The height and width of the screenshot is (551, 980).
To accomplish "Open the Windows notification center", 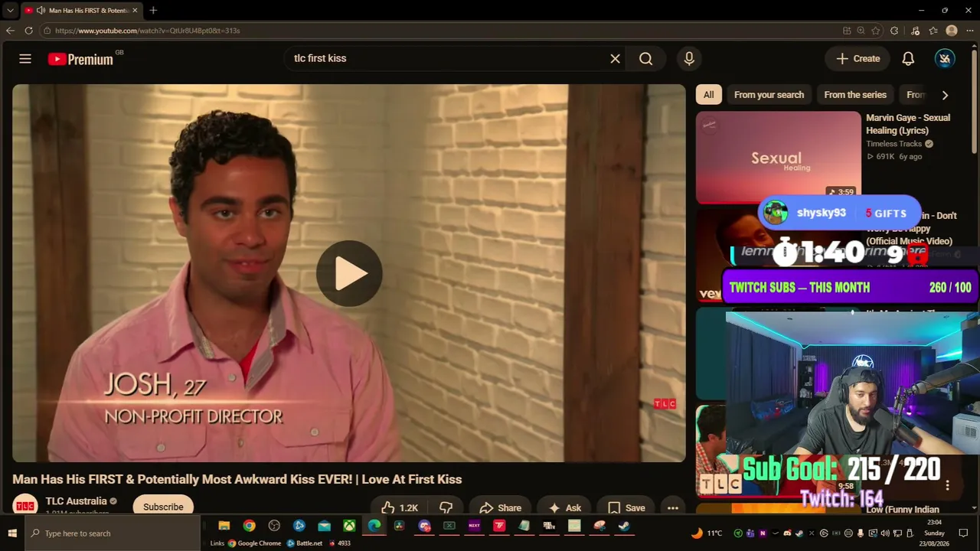I will (x=964, y=533).
